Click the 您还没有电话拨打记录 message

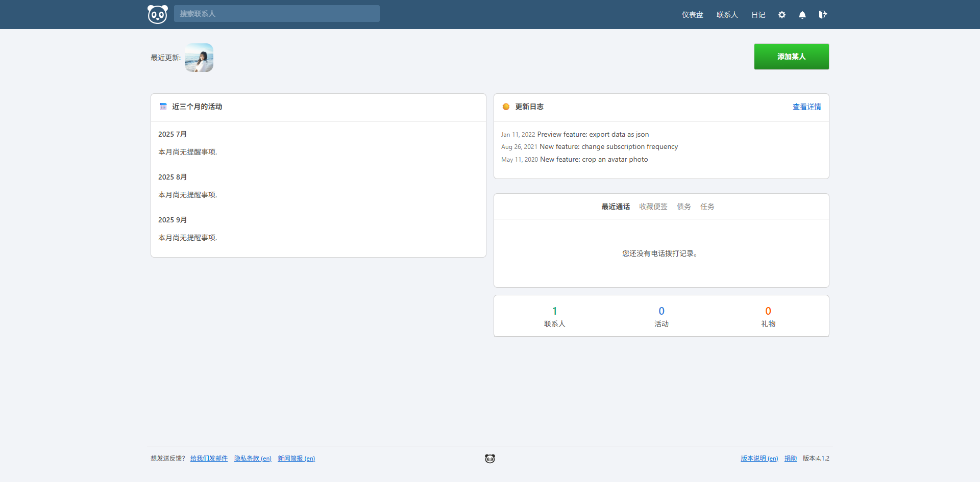point(660,253)
